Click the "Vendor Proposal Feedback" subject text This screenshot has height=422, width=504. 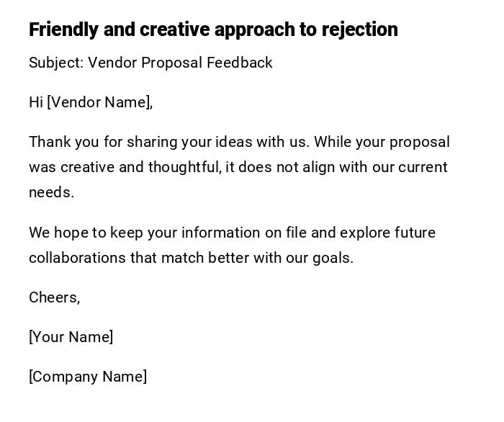click(180, 63)
